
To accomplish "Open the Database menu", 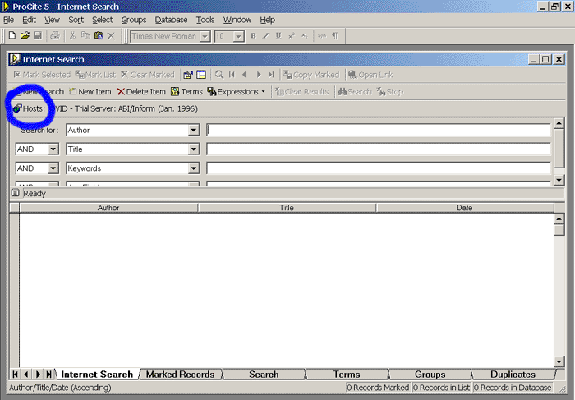I will coord(171,20).
